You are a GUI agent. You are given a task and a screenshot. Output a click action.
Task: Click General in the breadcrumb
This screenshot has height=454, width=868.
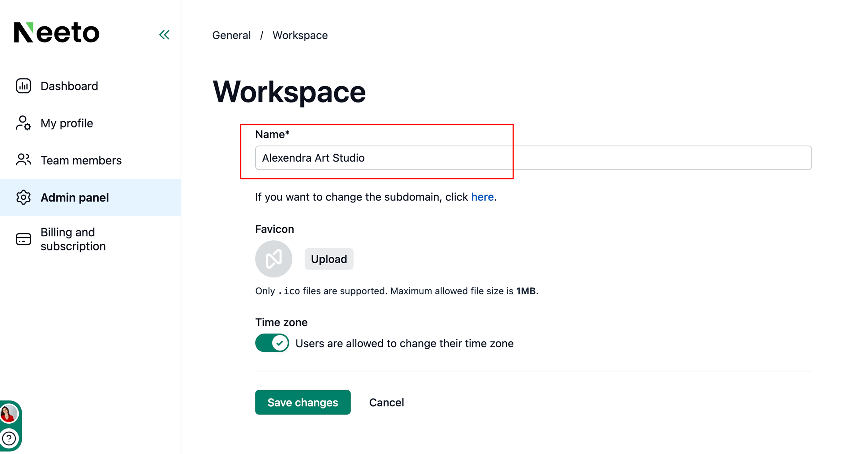tap(231, 35)
